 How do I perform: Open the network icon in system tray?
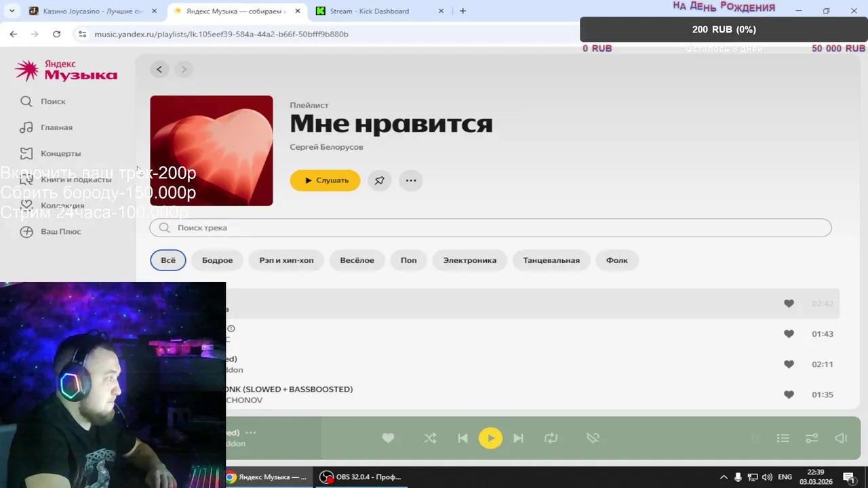tap(752, 477)
